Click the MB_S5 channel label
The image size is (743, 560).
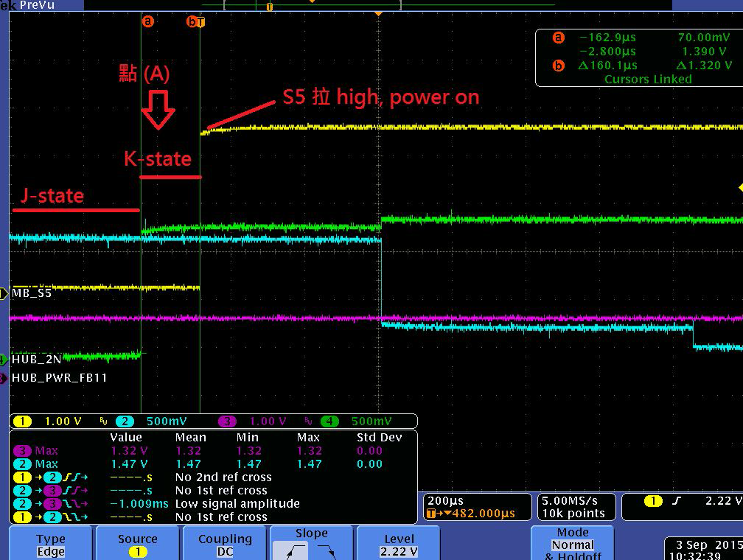[x=31, y=293]
